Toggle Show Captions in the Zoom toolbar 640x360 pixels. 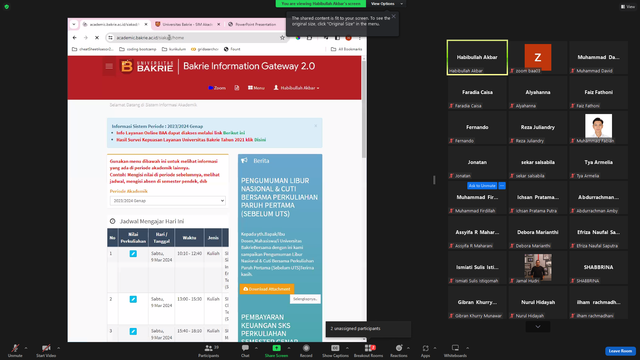click(335, 350)
